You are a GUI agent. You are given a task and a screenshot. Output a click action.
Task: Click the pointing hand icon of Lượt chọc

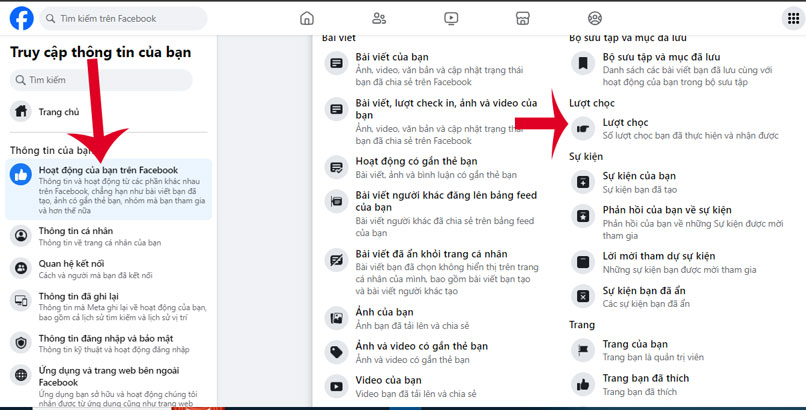[x=583, y=128]
